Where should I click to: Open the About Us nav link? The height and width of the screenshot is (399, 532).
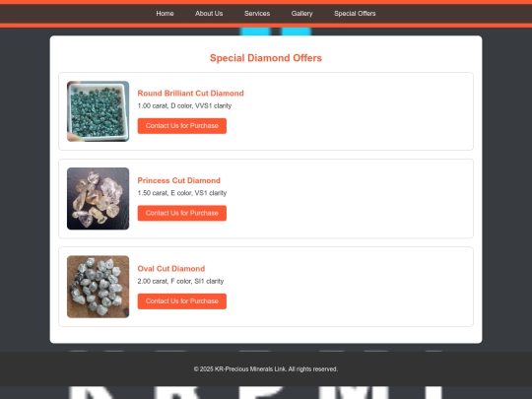209,14
